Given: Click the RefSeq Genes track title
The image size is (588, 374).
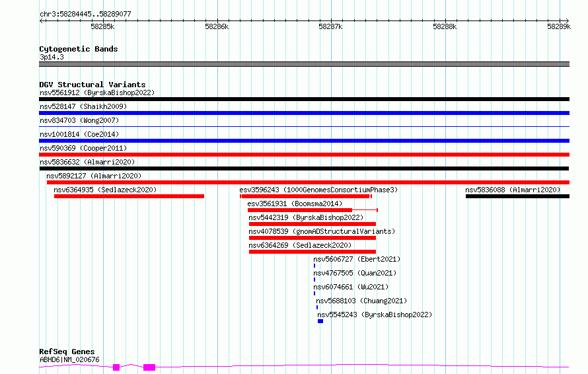Looking at the screenshot, I should coord(67,352).
